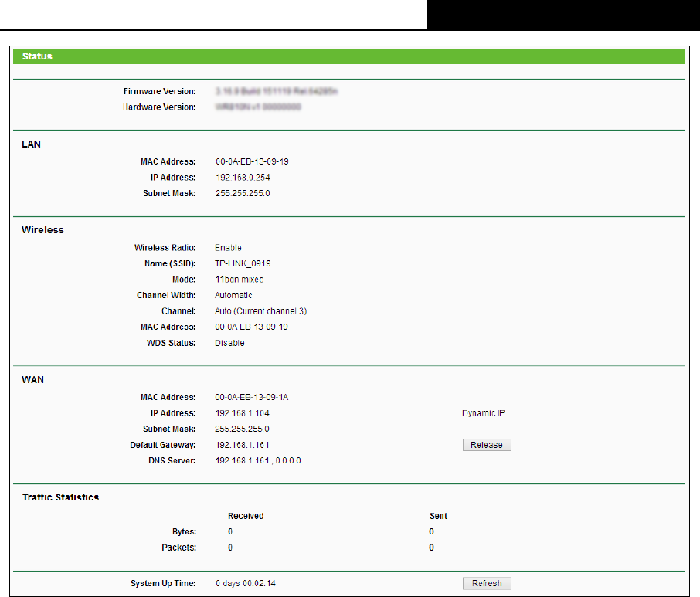Select the DNS Server label
Viewport: 700px width, 597px height.
point(172,460)
